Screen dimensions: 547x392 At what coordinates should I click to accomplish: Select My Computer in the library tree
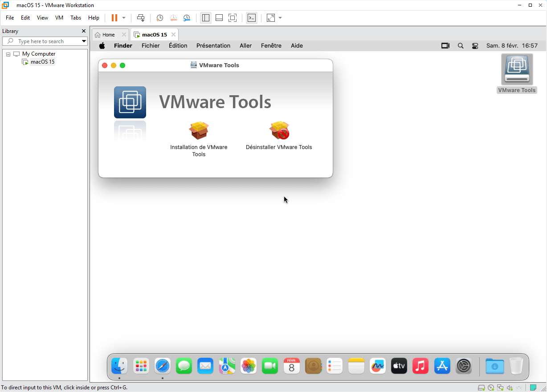pyautogui.click(x=39, y=54)
